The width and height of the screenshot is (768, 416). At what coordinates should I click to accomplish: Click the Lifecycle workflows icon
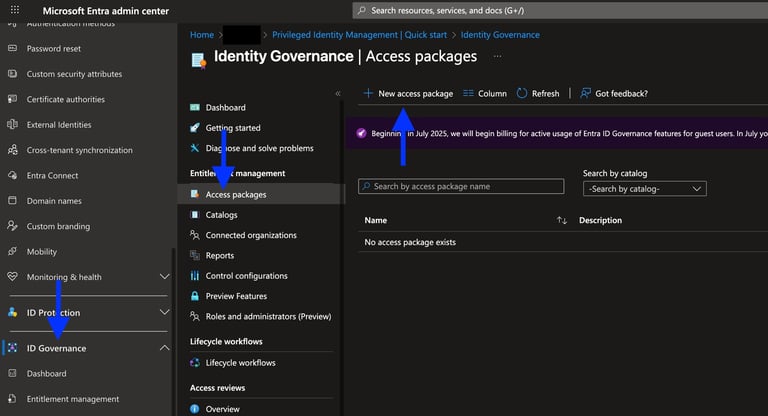194,363
